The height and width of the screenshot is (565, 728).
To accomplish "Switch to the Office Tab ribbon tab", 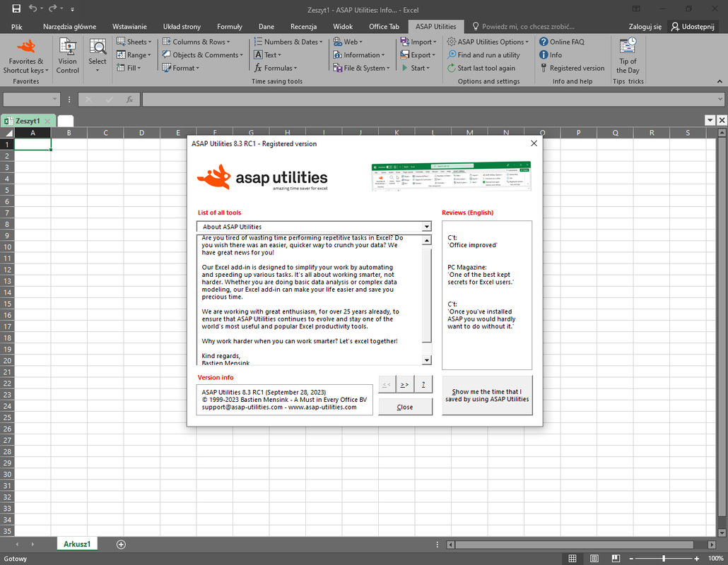I will click(x=384, y=26).
